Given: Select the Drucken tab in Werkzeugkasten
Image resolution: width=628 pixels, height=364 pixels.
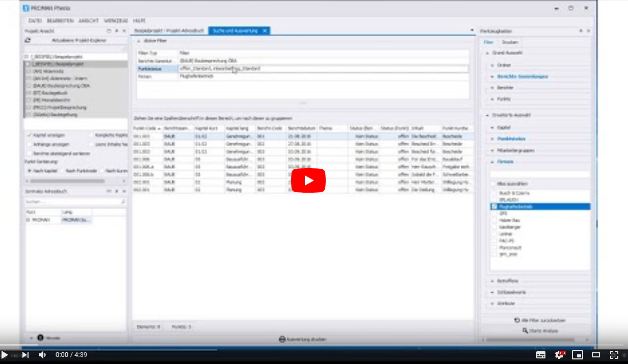Looking at the screenshot, I should (x=510, y=42).
